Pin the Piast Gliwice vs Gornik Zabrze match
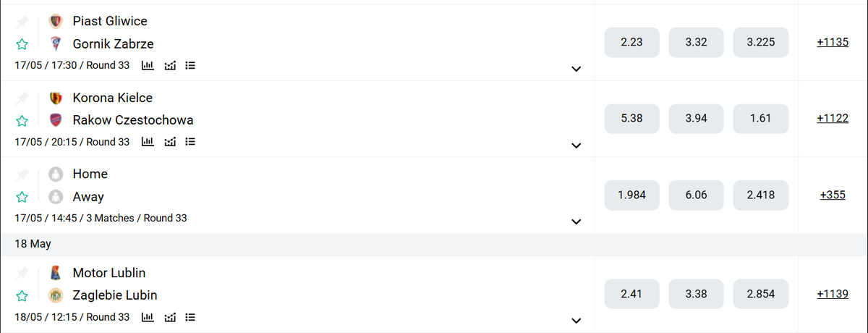The width and height of the screenshot is (868, 333). pos(22,22)
